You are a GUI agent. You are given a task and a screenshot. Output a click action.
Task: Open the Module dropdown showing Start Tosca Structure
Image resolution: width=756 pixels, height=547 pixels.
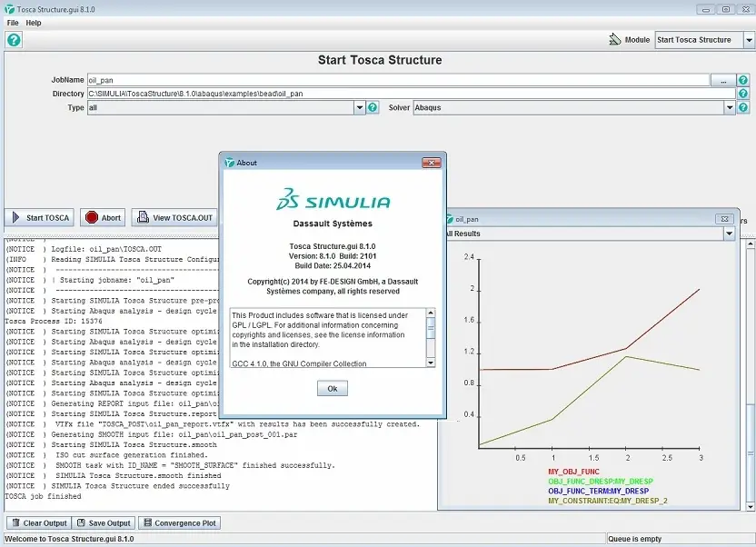[704, 40]
